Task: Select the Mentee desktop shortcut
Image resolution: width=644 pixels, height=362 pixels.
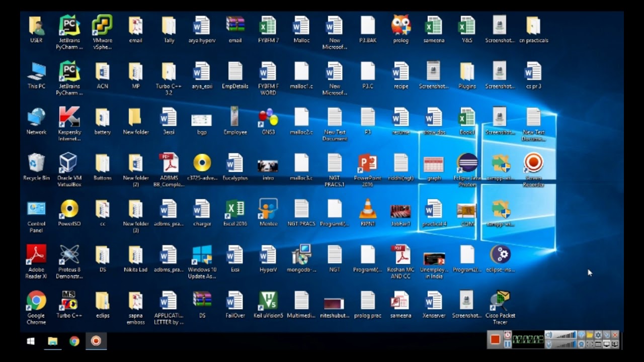Action: [x=268, y=213]
